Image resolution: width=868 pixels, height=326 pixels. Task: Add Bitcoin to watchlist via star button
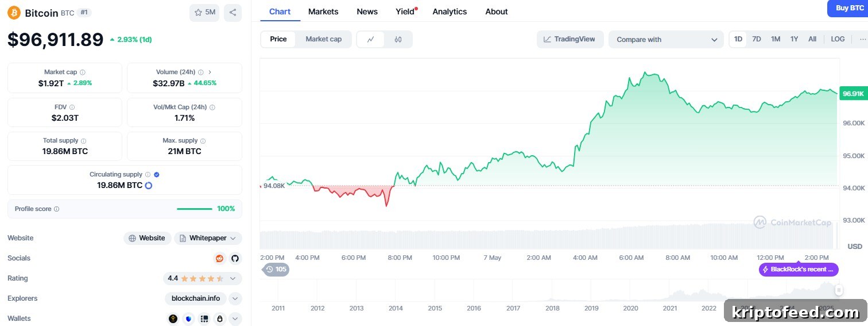click(x=204, y=13)
